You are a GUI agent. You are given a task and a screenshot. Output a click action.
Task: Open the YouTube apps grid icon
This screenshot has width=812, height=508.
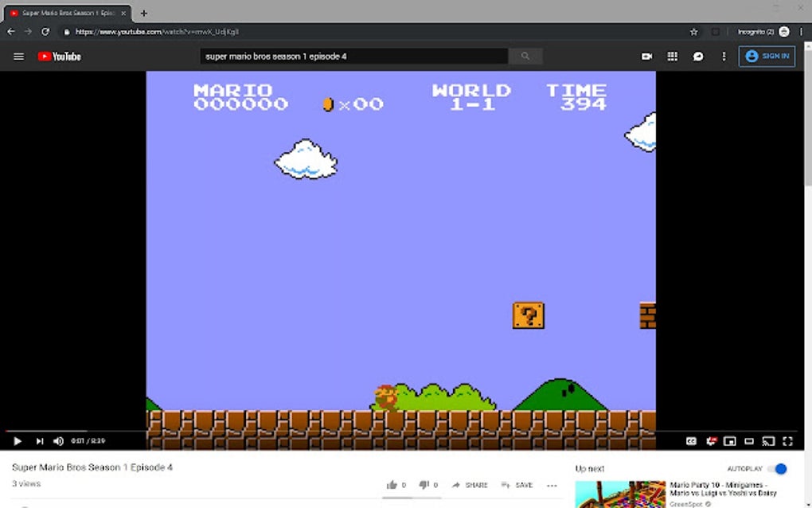tap(672, 57)
